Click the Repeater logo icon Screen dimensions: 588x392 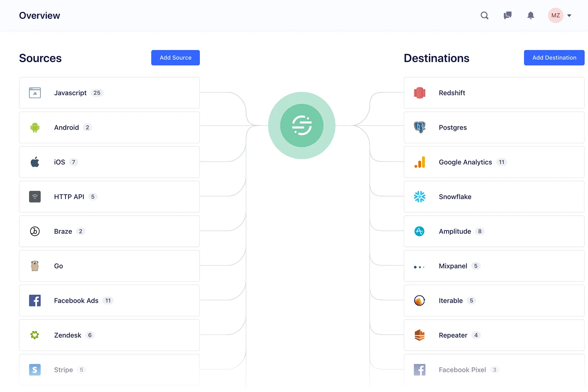pos(420,335)
